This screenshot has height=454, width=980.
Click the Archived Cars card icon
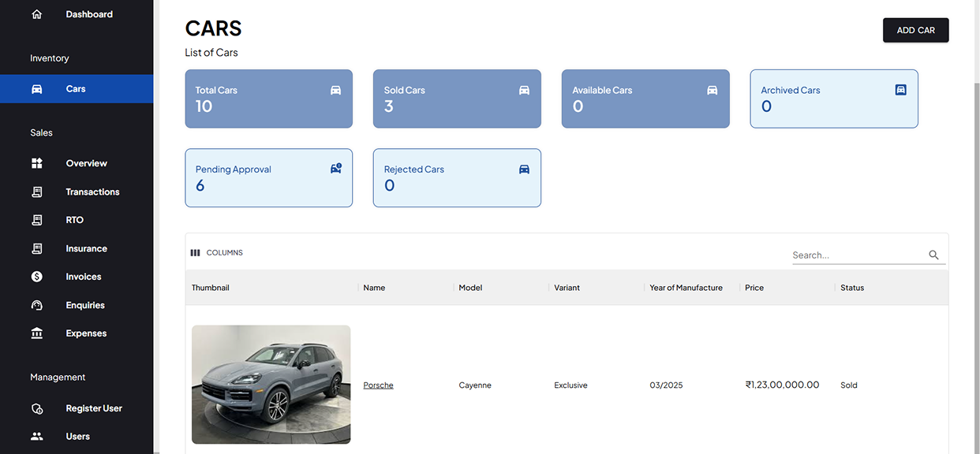point(900,90)
